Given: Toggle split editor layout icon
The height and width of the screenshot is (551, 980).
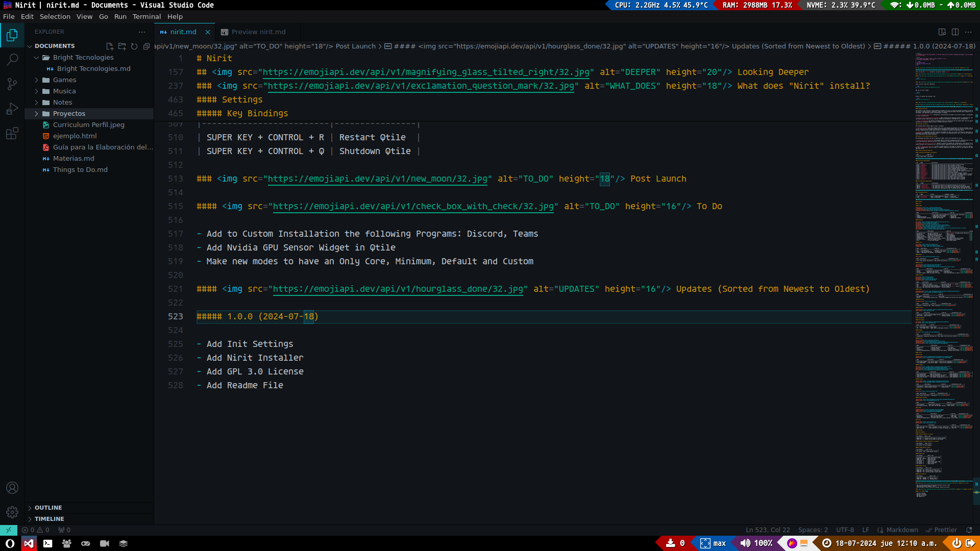Looking at the screenshot, I should pos(955,32).
